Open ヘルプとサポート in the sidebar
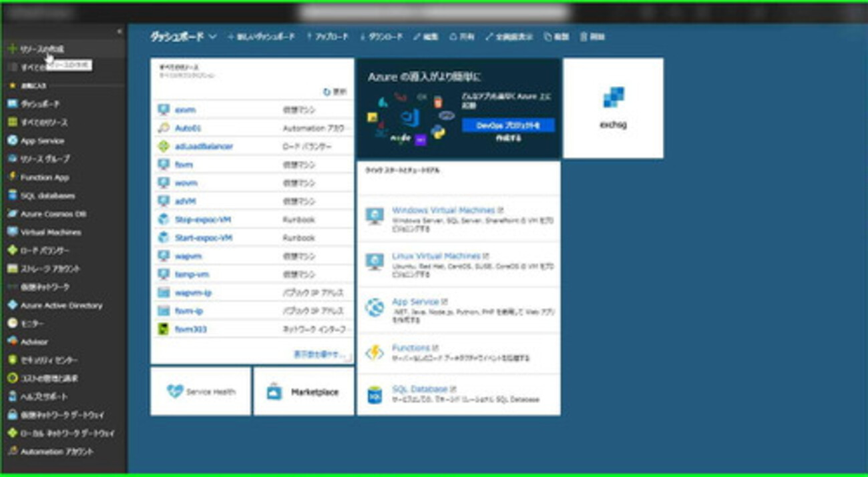 coord(44,396)
